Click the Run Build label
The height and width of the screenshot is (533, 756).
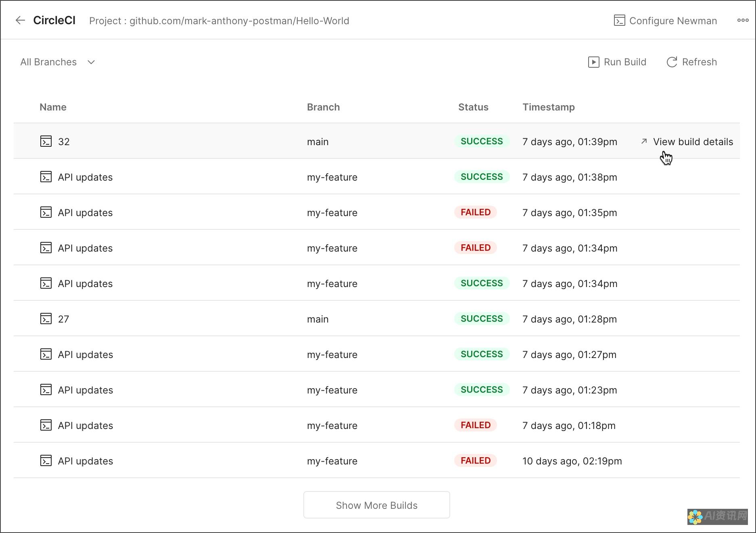625,62
